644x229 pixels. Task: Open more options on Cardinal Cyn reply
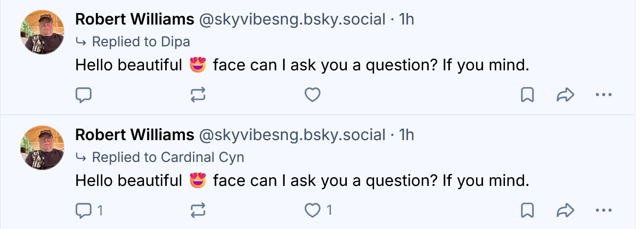coord(604,210)
